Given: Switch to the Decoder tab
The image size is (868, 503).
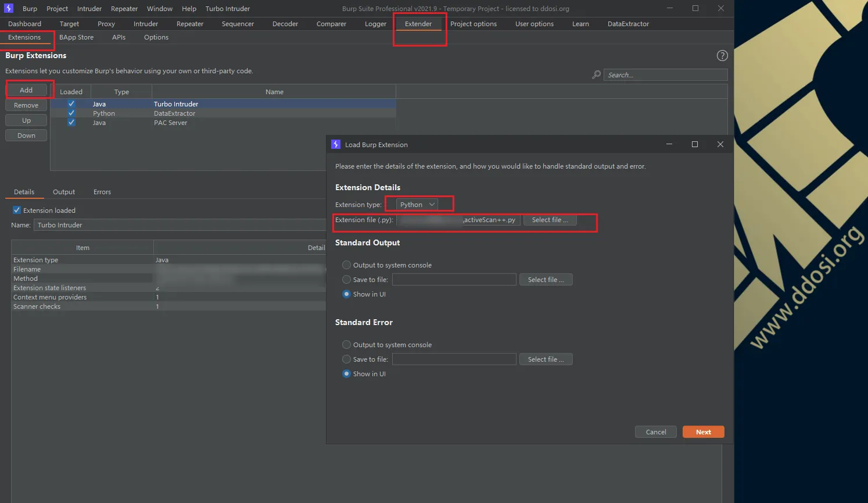Looking at the screenshot, I should coord(285,24).
